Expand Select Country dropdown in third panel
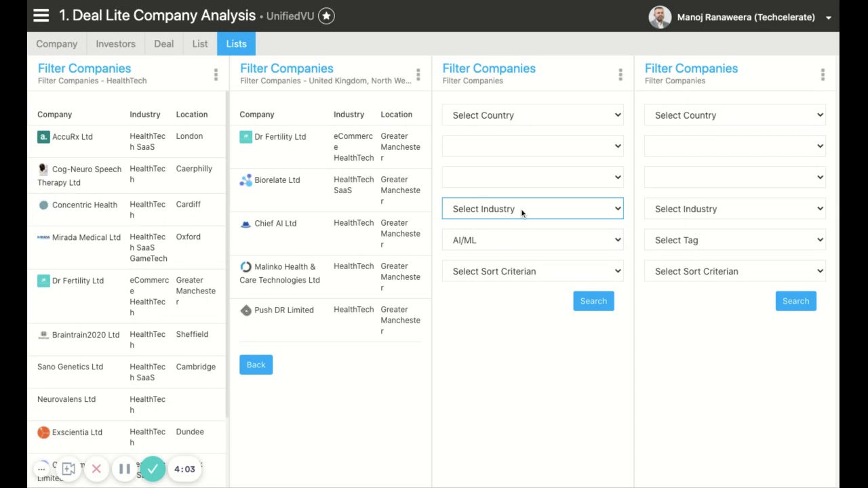This screenshot has height=488, width=868. click(532, 115)
